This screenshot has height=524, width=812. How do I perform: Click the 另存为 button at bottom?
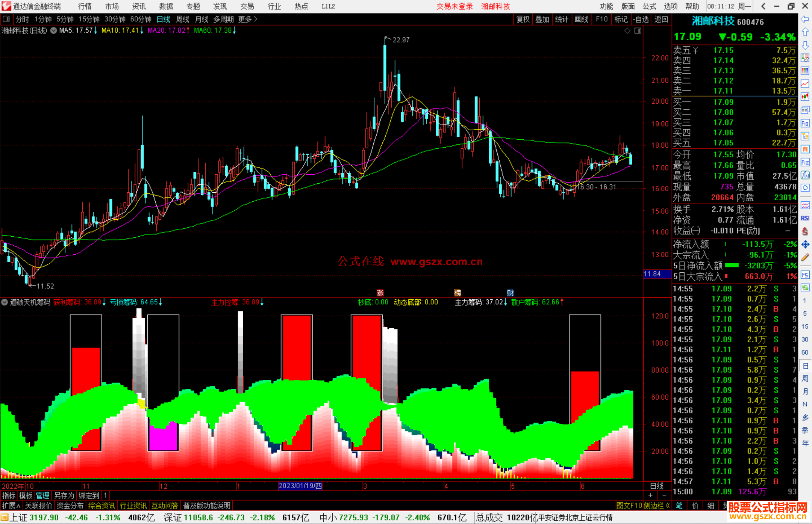point(64,495)
